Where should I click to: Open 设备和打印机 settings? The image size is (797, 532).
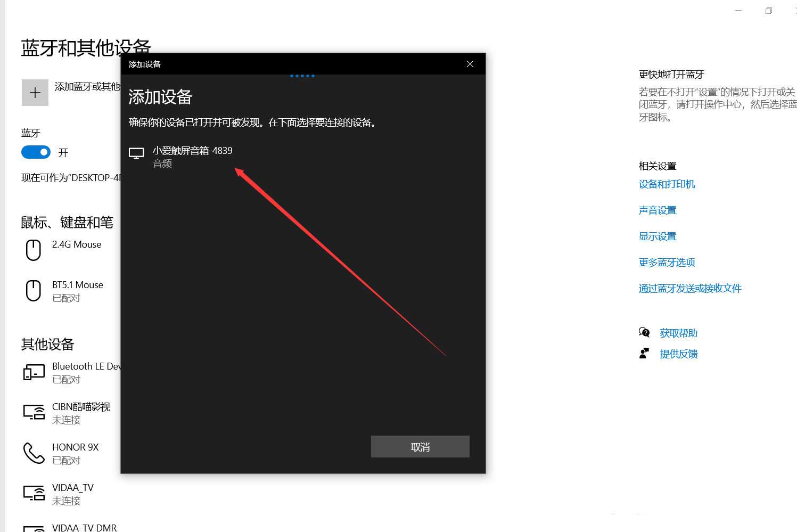tap(667, 184)
